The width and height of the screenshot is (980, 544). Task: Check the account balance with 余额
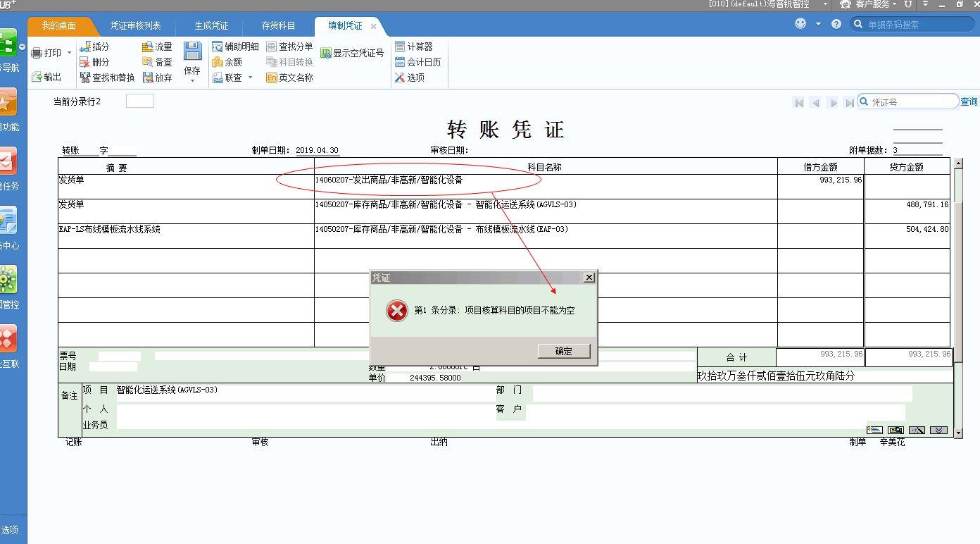[x=227, y=62]
